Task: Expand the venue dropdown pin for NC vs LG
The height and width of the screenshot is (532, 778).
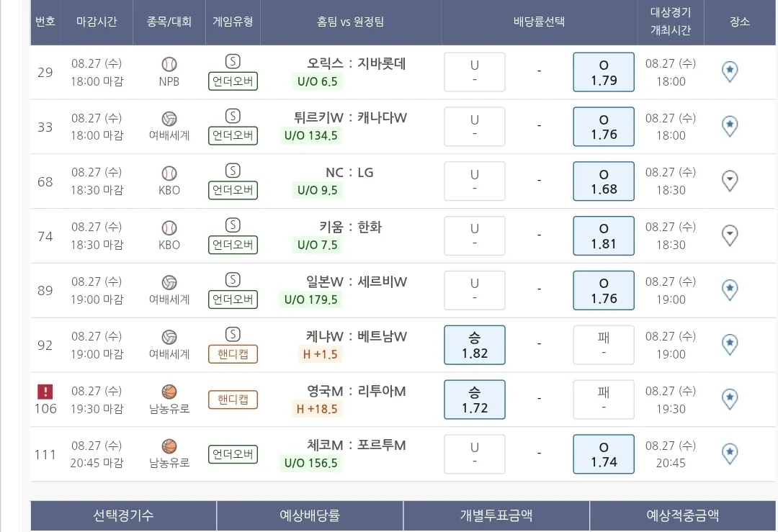Action: [730, 181]
